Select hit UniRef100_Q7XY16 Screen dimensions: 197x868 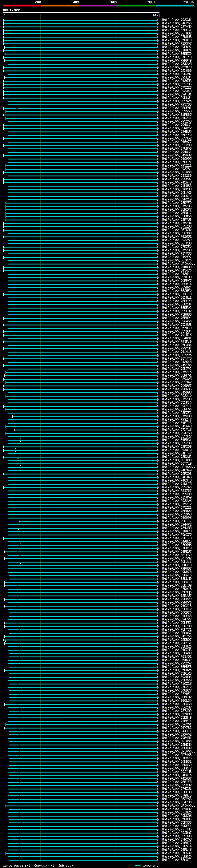[x=177, y=430]
